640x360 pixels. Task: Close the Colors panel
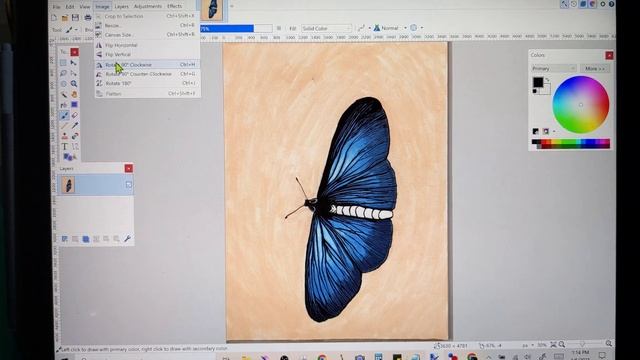(x=609, y=56)
